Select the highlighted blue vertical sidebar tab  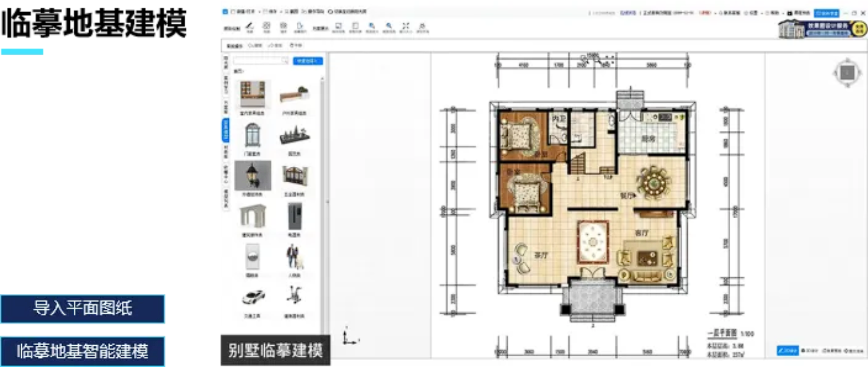pyautogui.click(x=226, y=130)
